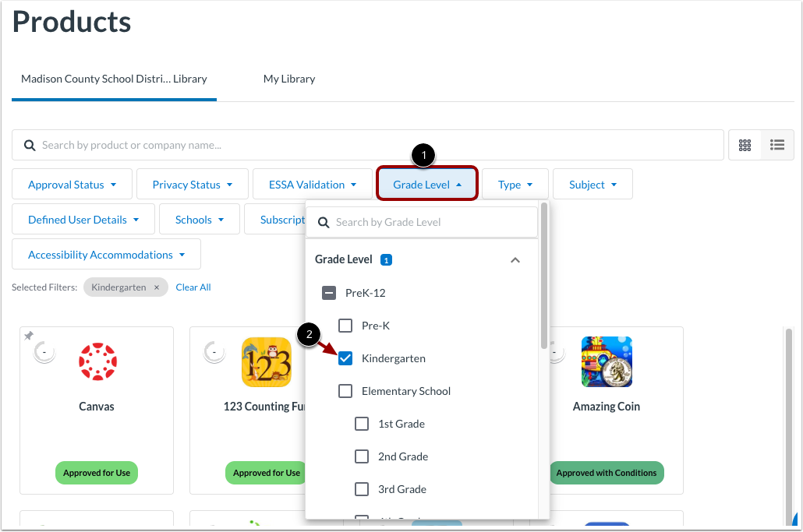Click the Amazing Coin app icon
The image size is (803, 532).
(x=607, y=361)
